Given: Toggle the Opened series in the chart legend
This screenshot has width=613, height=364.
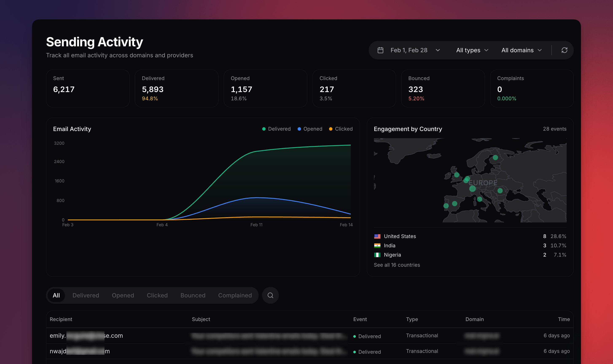Looking at the screenshot, I should [x=313, y=129].
